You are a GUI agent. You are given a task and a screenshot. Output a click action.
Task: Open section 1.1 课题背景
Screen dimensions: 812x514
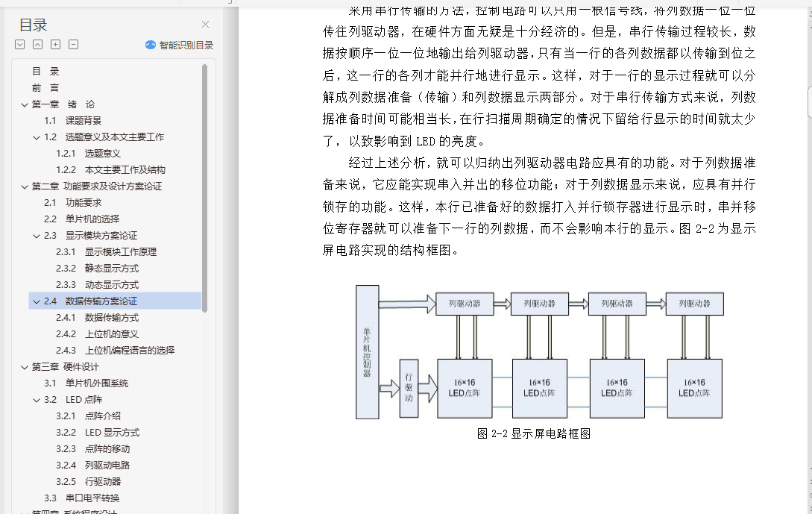[72, 121]
